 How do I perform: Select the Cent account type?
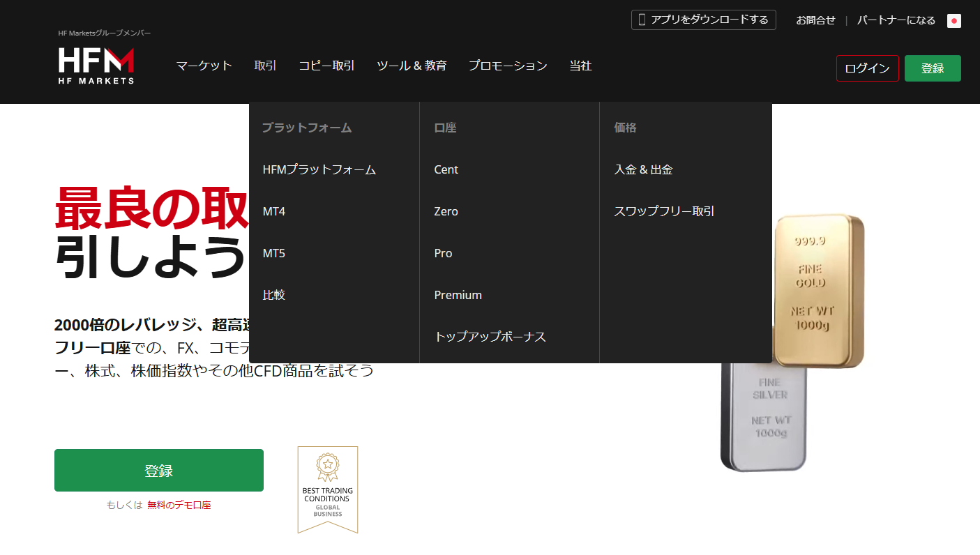click(x=446, y=169)
